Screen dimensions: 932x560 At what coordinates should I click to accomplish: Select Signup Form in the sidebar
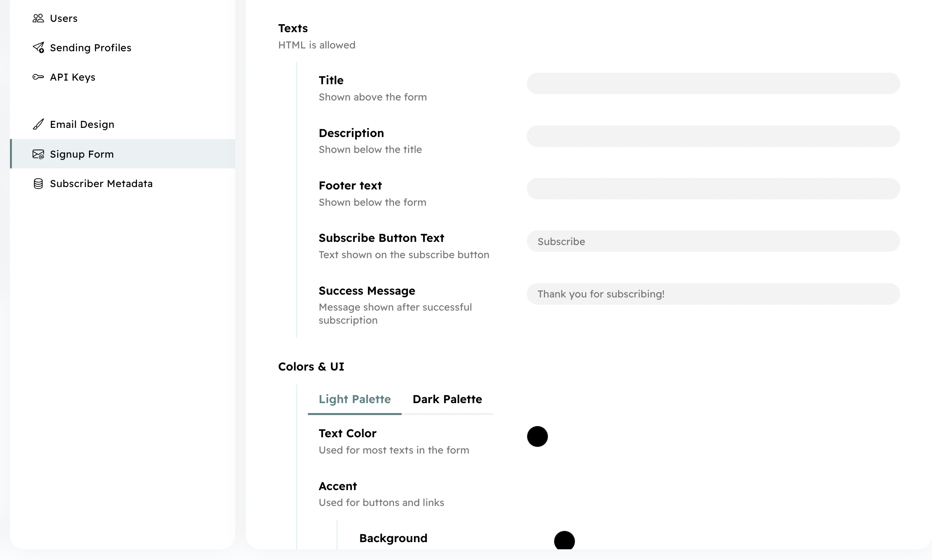pyautogui.click(x=81, y=154)
